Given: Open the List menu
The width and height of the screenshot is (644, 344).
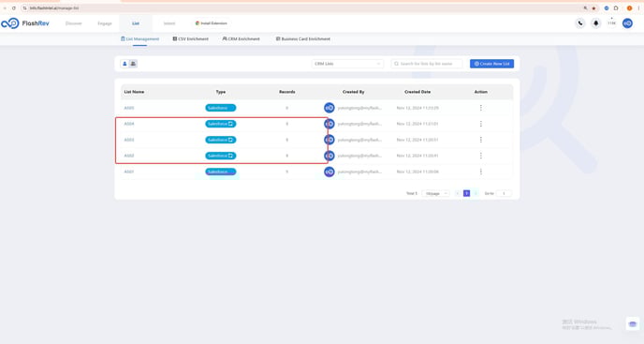Looking at the screenshot, I should 136,23.
